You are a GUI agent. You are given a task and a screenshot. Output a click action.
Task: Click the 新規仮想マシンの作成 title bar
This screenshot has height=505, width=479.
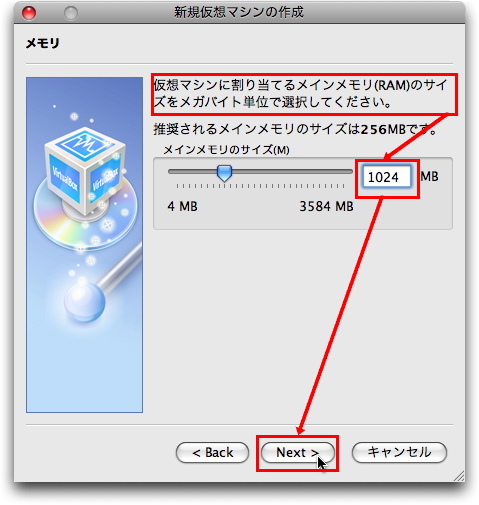click(x=239, y=12)
